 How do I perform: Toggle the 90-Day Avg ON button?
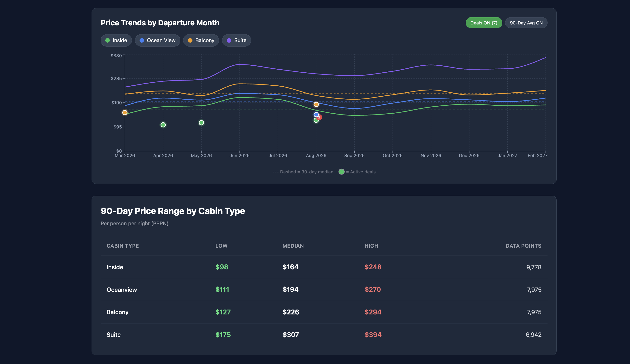526,23
